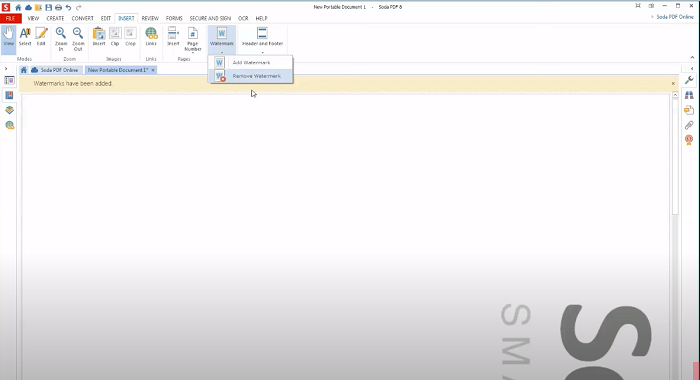The width and height of the screenshot is (700, 380).
Task: Open the binoculars search panel
Action: click(x=689, y=95)
